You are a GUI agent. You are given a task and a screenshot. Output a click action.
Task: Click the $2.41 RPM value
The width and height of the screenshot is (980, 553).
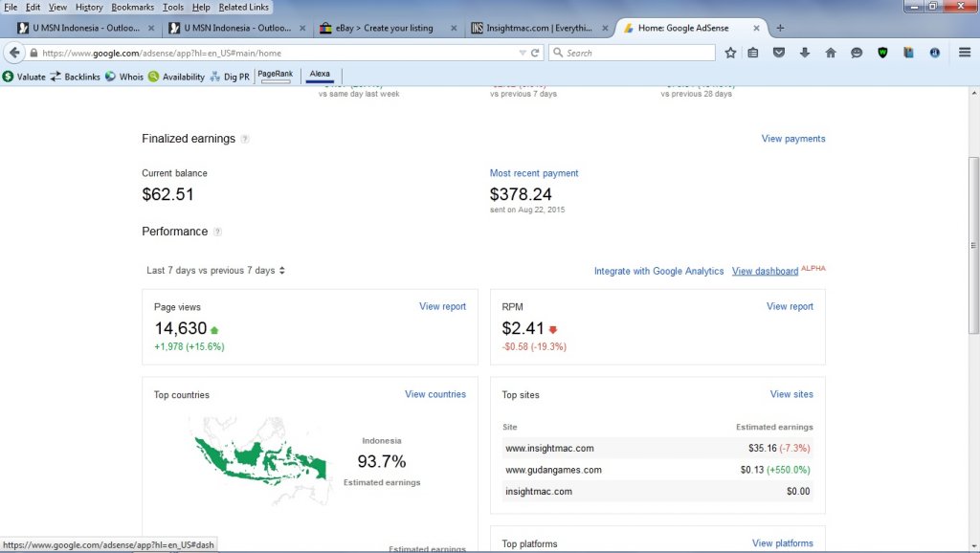[523, 328]
